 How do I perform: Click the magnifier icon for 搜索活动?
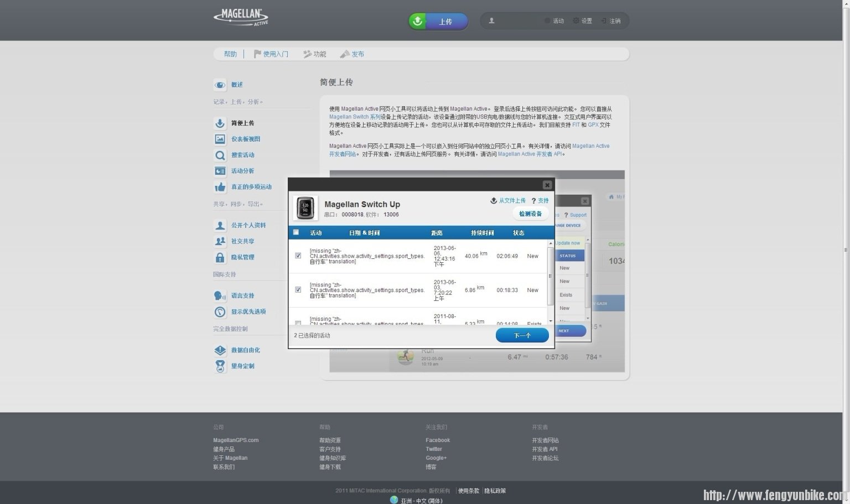pos(220,155)
